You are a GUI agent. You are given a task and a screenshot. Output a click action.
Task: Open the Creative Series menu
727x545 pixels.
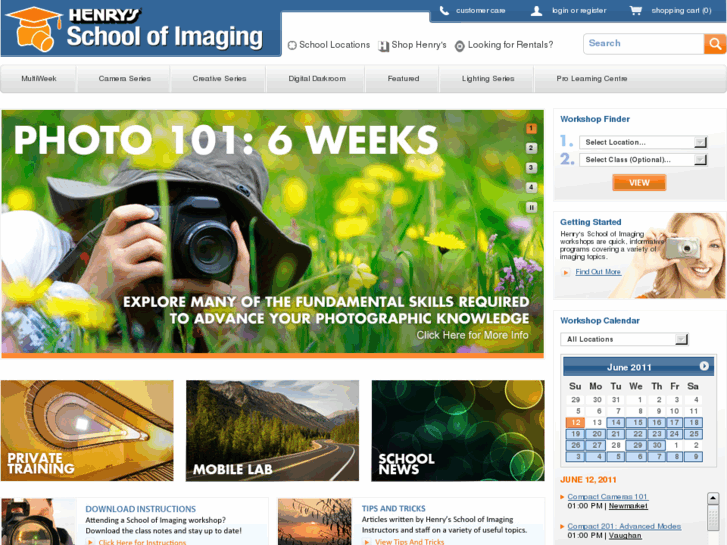[219, 79]
